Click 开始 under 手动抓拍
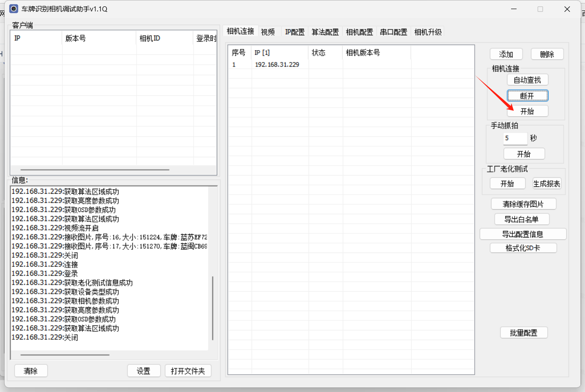 pyautogui.click(x=524, y=154)
